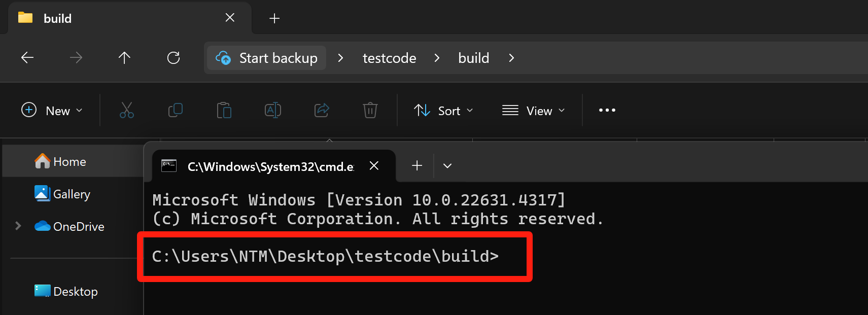Open the Sort options dropdown
Image resolution: width=868 pixels, height=315 pixels.
pos(443,110)
